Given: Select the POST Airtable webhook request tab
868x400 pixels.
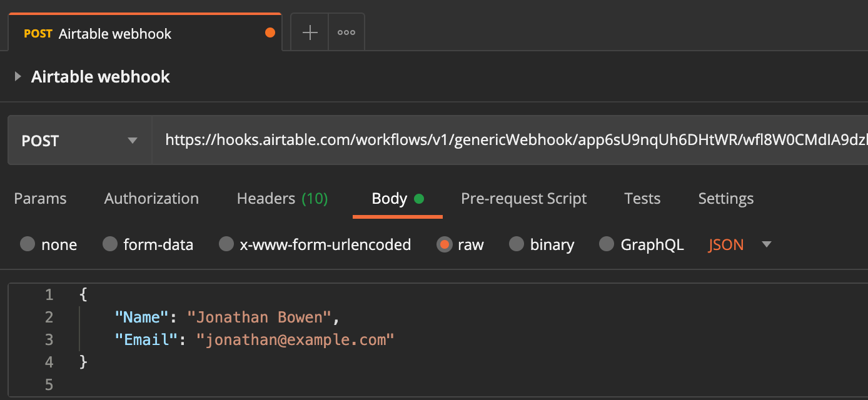Looking at the screenshot, I should (145, 33).
